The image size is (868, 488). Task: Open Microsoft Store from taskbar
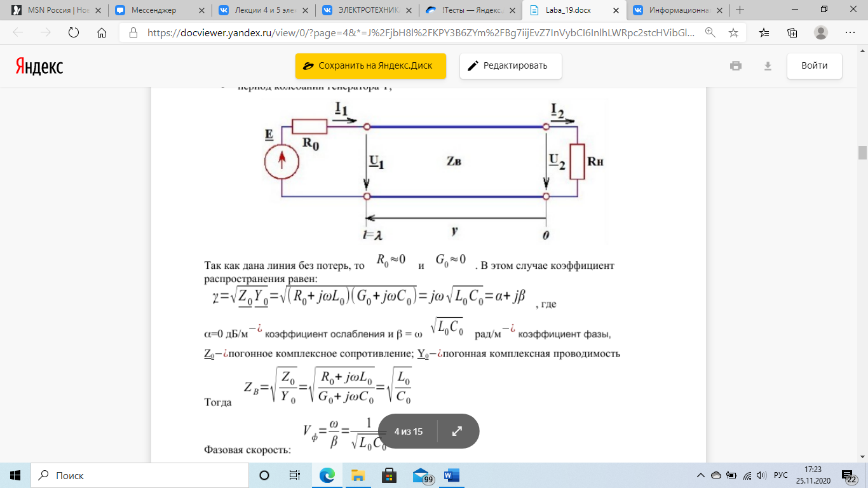(x=390, y=475)
